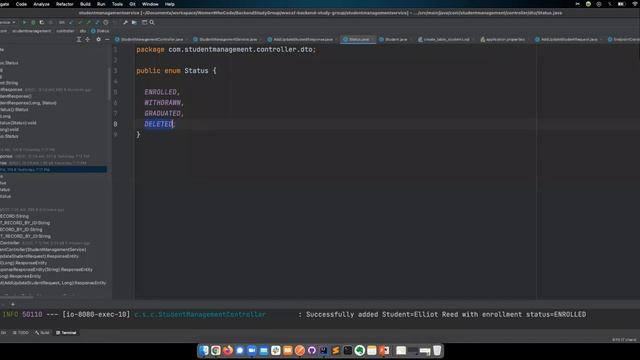Click the package declaration line
This screenshot has width=640, height=360.
[x=226, y=49]
